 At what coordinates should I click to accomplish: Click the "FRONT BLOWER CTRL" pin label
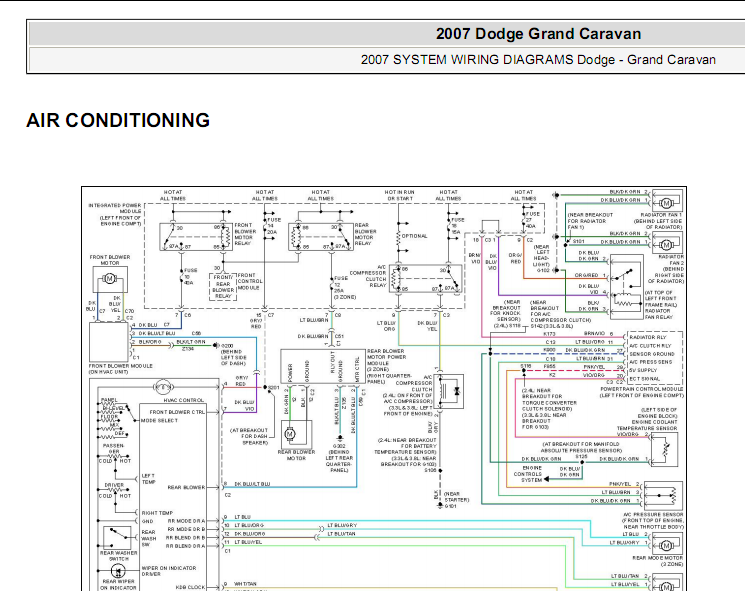177,412
